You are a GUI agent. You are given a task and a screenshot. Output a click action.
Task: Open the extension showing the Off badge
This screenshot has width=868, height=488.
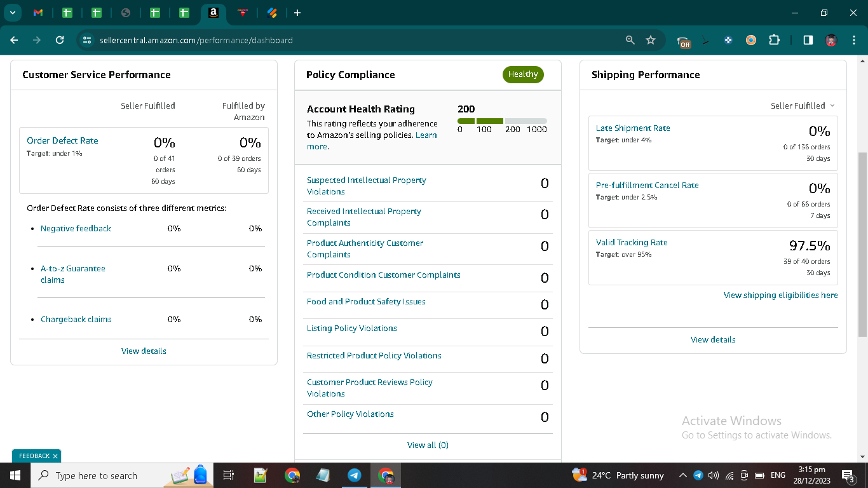click(x=684, y=41)
